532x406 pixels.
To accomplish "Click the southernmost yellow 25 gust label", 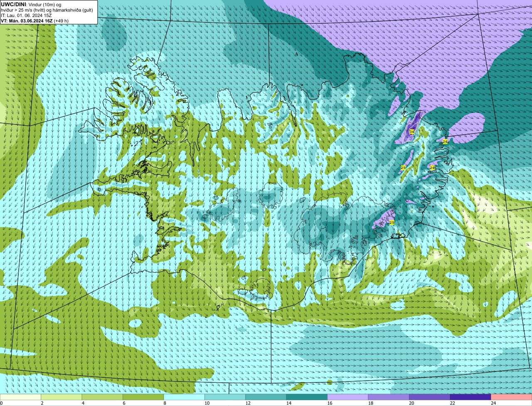I will pyautogui.click(x=392, y=223).
